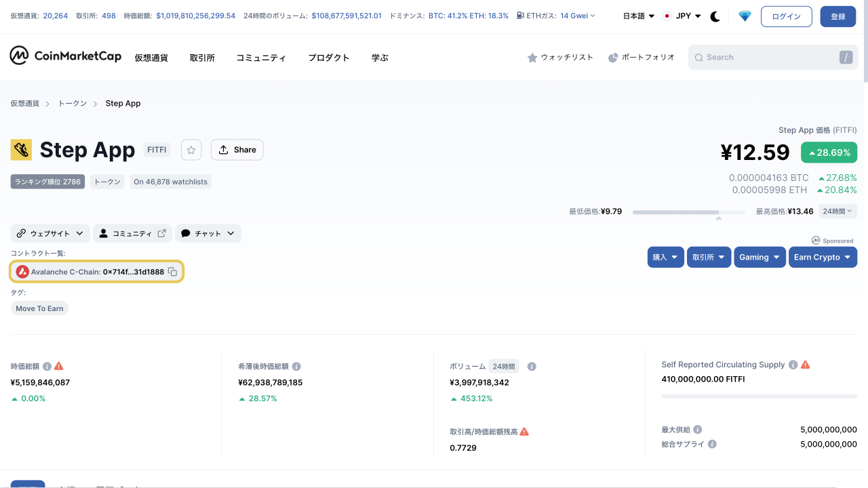Open the Earn Crypto dropdown button
Screen dimensions: 868x488
pos(823,258)
